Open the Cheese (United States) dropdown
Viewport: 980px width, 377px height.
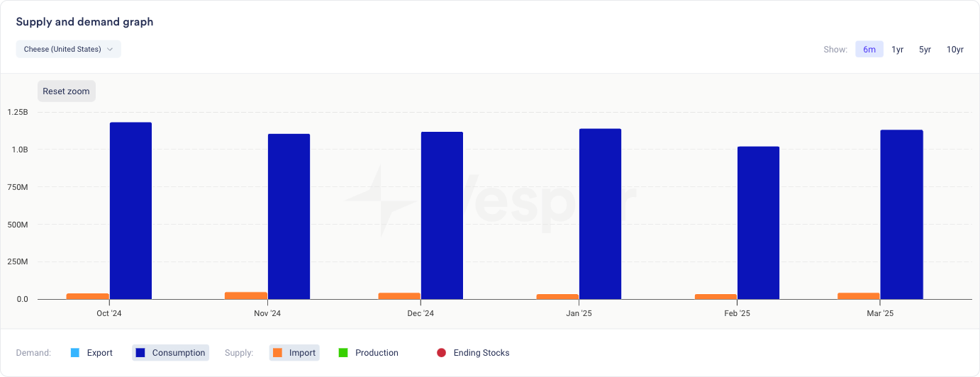68,49
